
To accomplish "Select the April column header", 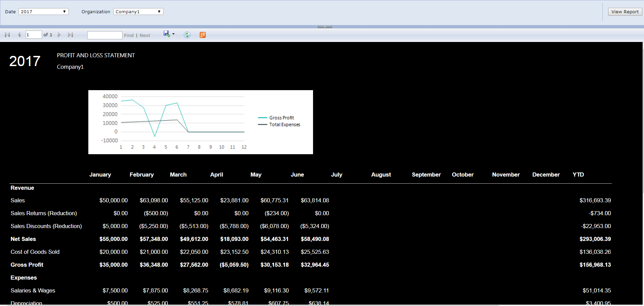I will point(217,175).
